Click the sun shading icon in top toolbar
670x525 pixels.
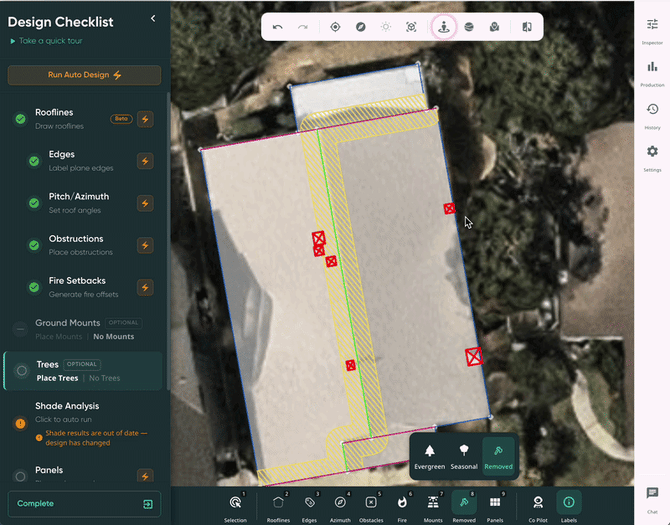pyautogui.click(x=385, y=27)
